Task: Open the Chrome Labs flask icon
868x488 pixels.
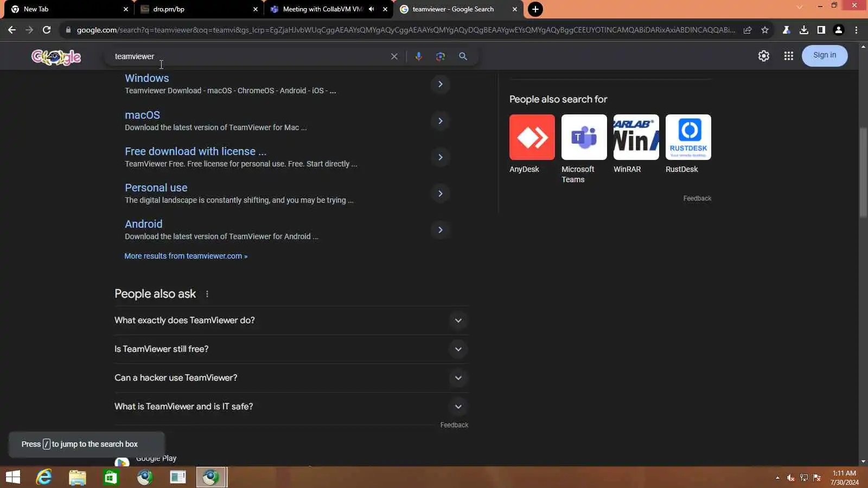Action: coord(786,30)
